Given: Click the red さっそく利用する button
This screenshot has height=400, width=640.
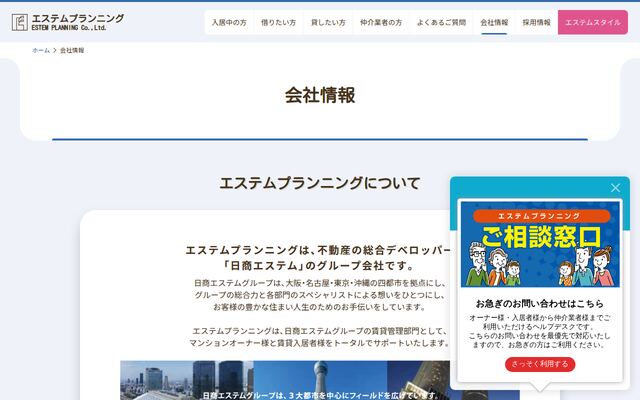Looking at the screenshot, I should point(540,364).
